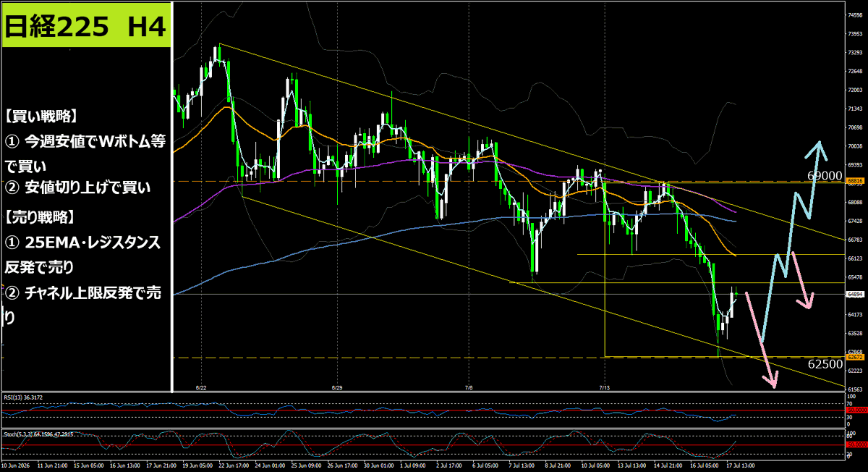Click the 7/6 week separator date
This screenshot has height=472, width=868.
click(470, 388)
